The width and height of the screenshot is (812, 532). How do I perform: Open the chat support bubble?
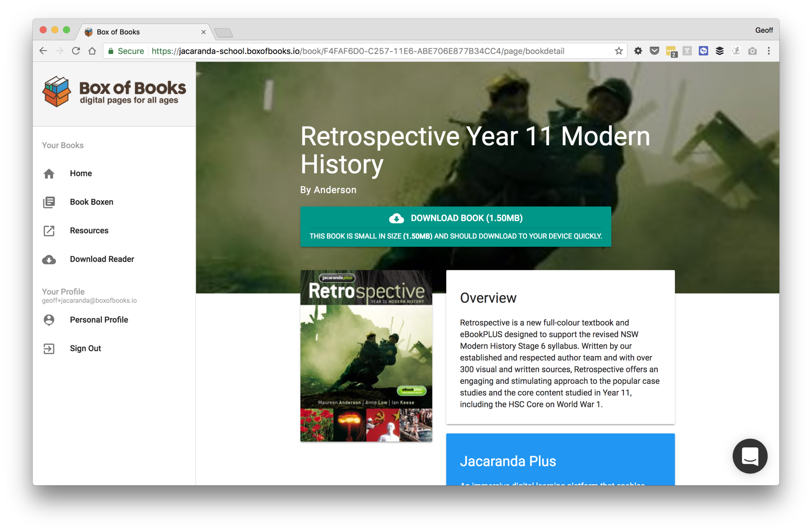click(749, 456)
